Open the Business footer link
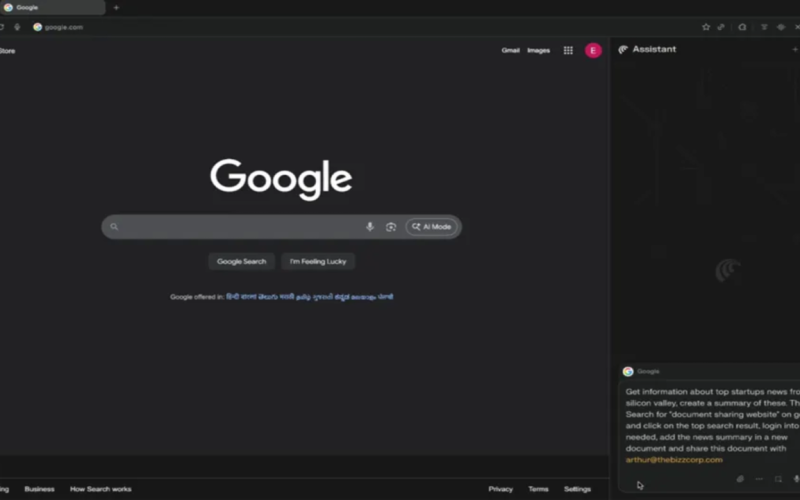800x500 pixels. (39, 489)
